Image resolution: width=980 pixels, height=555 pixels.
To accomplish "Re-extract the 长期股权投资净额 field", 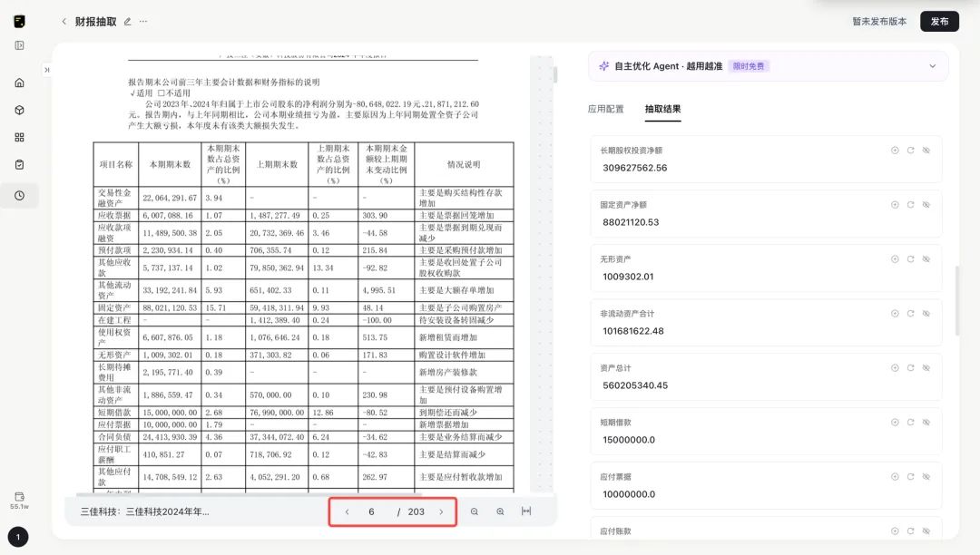I will pyautogui.click(x=911, y=151).
